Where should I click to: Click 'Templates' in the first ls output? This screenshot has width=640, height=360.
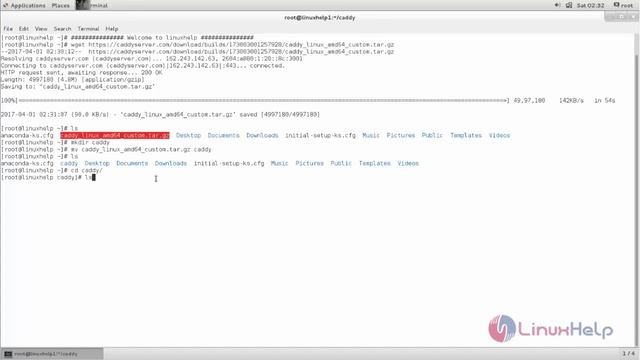466,135
